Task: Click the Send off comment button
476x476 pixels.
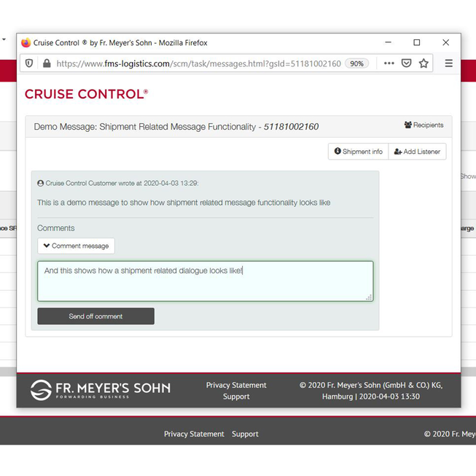Action: click(96, 316)
